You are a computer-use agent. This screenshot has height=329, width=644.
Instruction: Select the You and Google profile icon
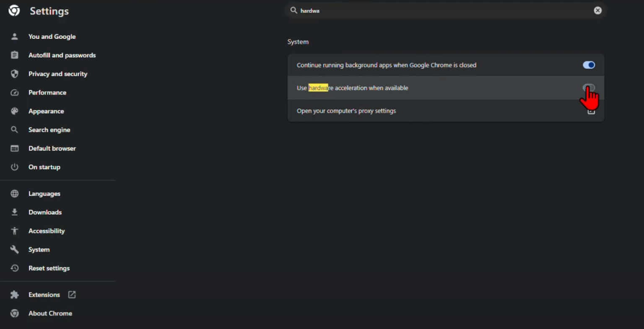pos(14,37)
